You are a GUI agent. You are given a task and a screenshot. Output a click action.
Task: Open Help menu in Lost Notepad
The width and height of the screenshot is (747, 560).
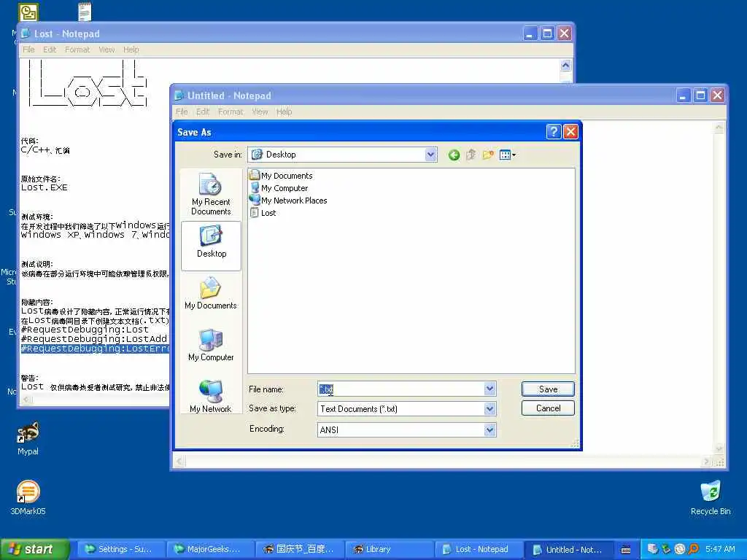(131, 50)
